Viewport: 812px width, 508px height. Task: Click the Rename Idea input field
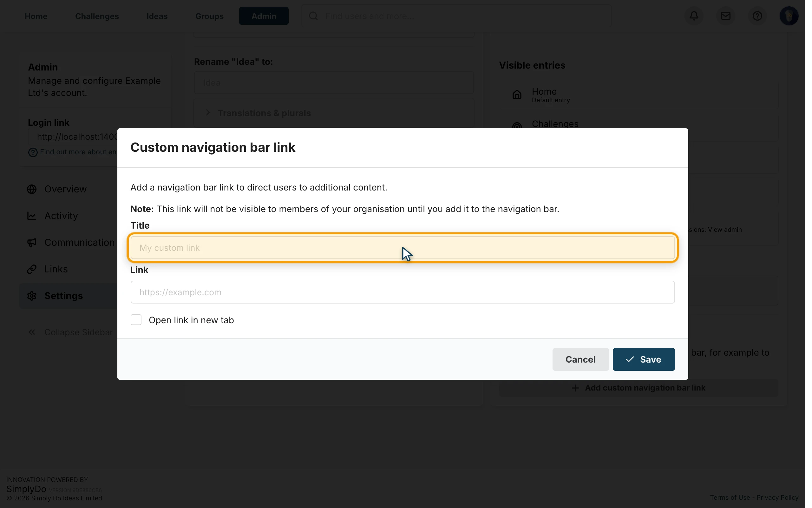334,83
